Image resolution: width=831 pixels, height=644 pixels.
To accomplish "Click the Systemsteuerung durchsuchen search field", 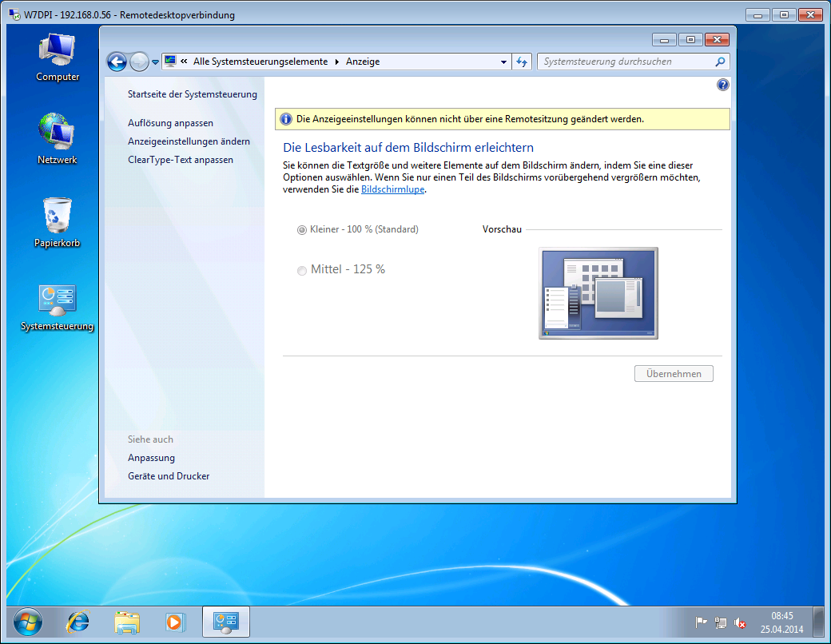I will (x=626, y=62).
